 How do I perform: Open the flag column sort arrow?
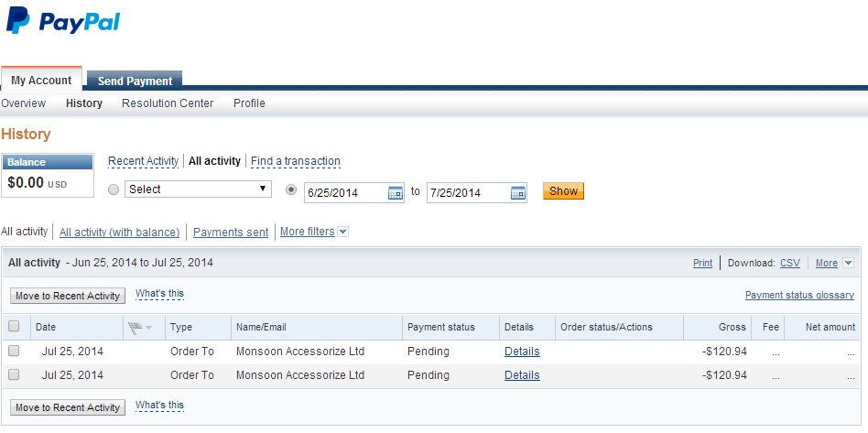click(x=148, y=328)
